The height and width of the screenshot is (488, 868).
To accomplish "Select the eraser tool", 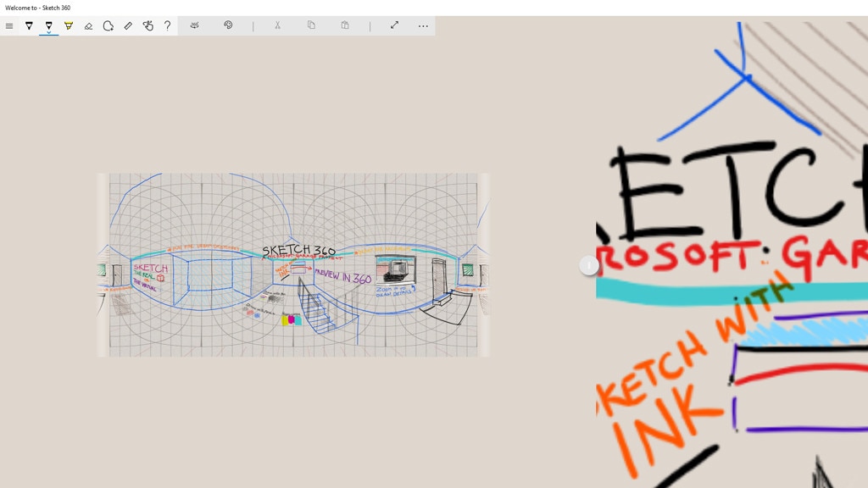I will [x=88, y=26].
